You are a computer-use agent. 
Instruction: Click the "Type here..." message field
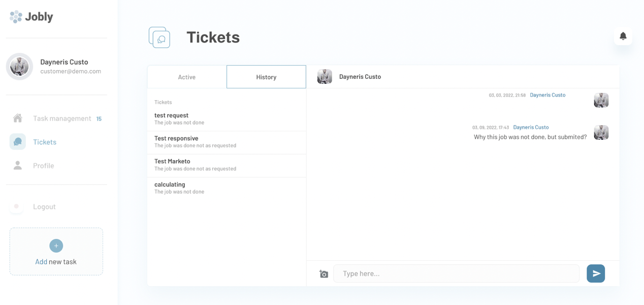456,273
